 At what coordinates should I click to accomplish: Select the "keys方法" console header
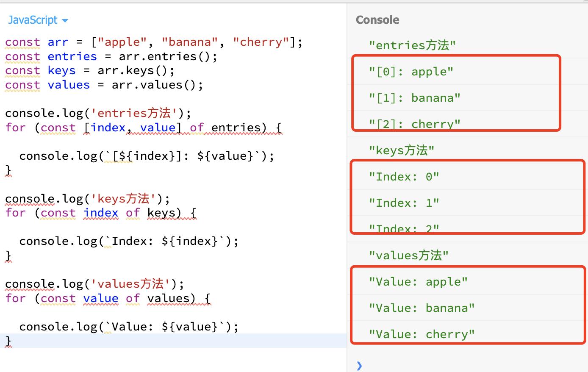pos(401,150)
